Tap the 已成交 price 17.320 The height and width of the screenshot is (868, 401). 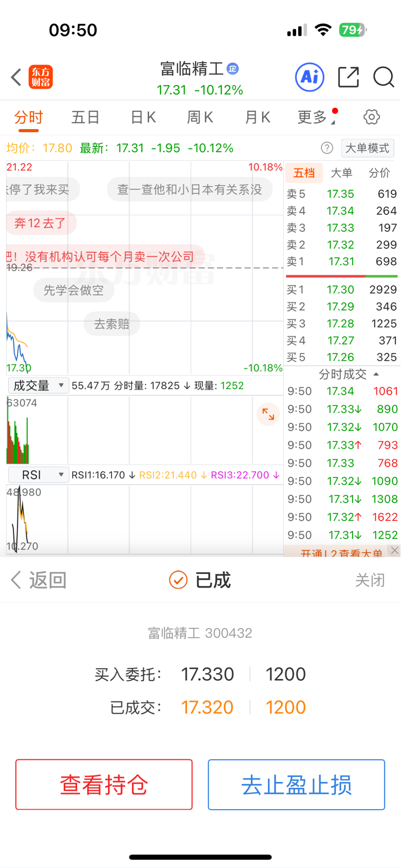tap(207, 707)
